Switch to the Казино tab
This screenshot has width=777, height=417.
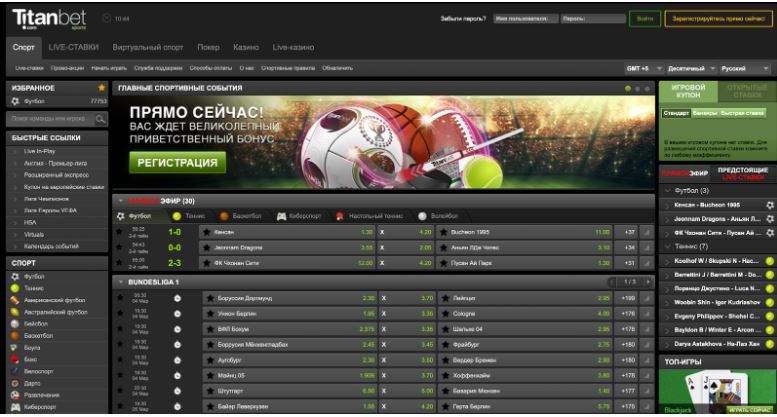click(246, 46)
